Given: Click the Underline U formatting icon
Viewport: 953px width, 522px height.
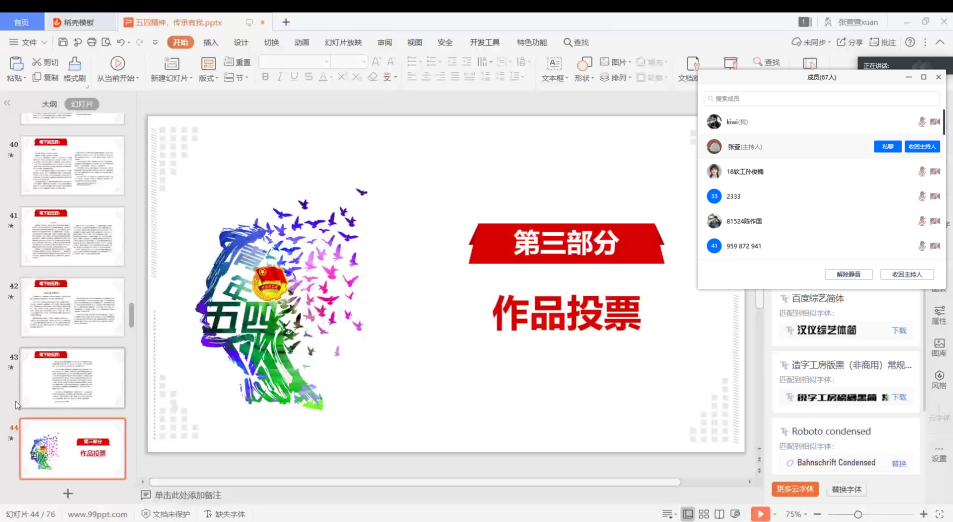Looking at the screenshot, I should point(294,77).
